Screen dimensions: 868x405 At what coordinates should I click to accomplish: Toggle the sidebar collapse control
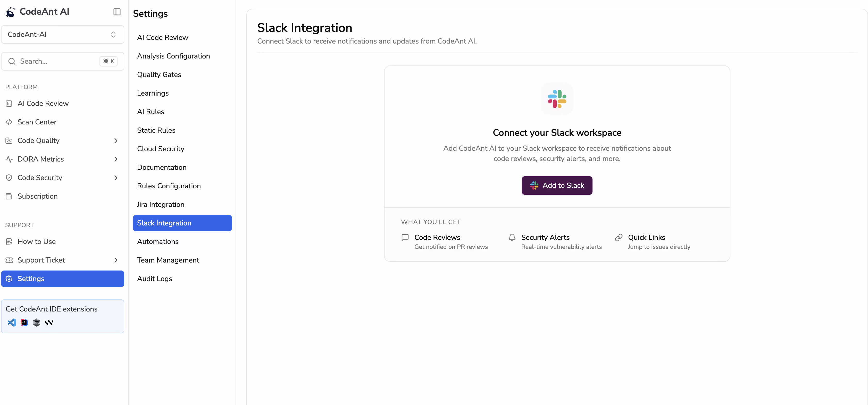116,12
